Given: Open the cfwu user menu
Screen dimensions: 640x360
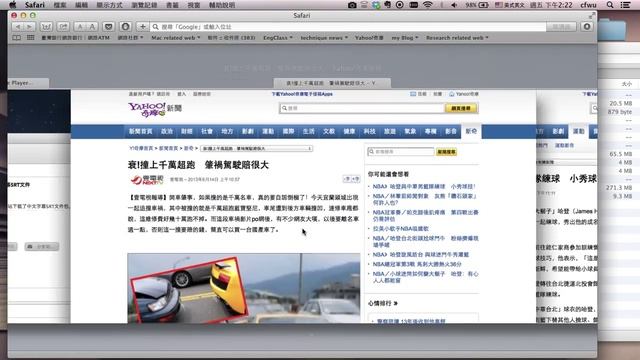Looking at the screenshot, I should pos(588,5).
